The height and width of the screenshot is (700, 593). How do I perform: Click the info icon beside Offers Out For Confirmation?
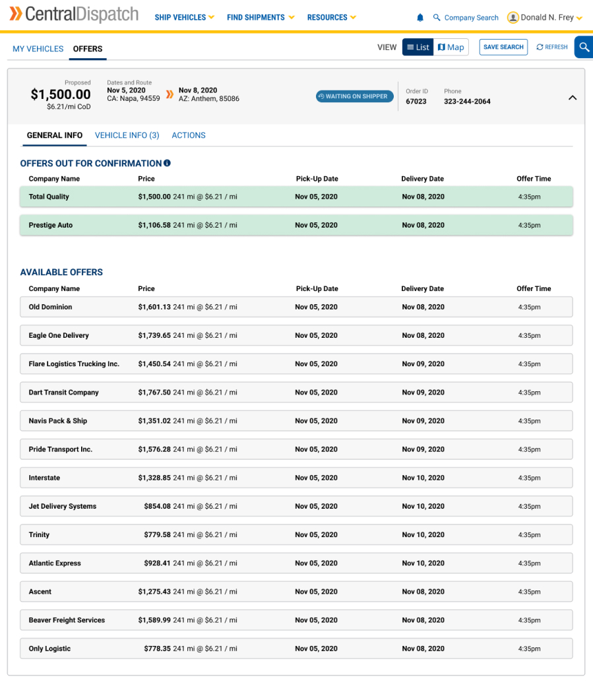click(167, 163)
